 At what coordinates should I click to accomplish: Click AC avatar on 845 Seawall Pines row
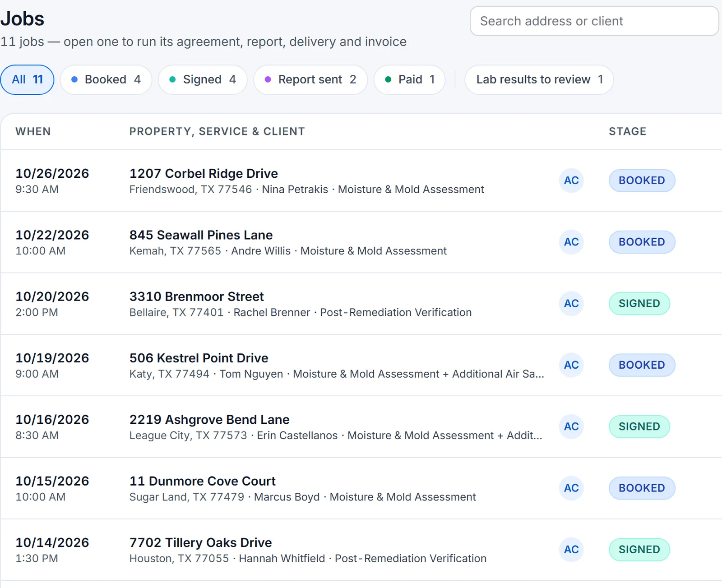pos(571,242)
